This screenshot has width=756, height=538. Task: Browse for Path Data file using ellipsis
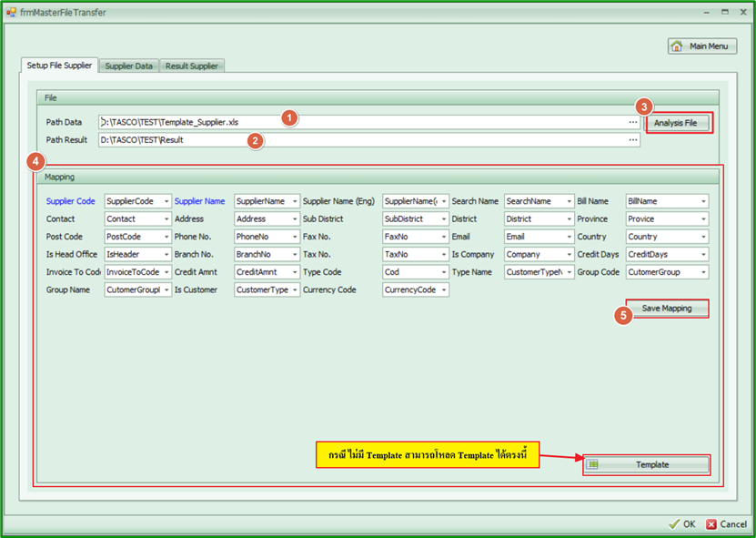click(632, 122)
